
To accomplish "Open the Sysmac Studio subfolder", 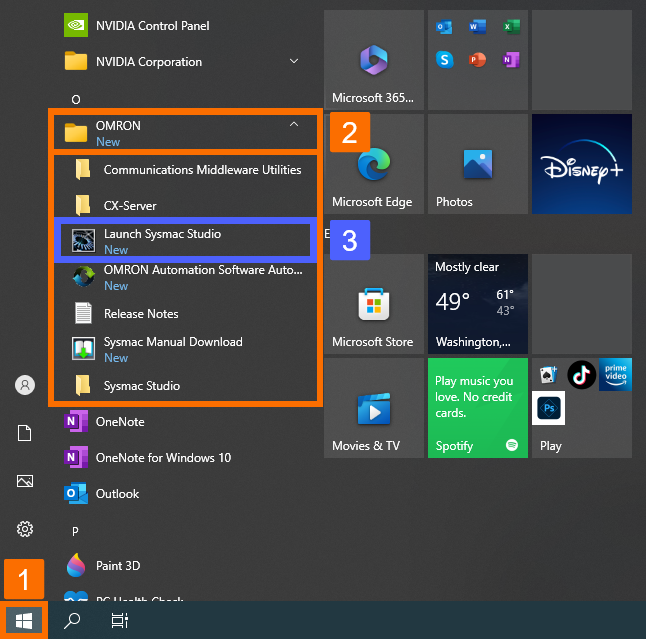I will pyautogui.click(x=142, y=386).
